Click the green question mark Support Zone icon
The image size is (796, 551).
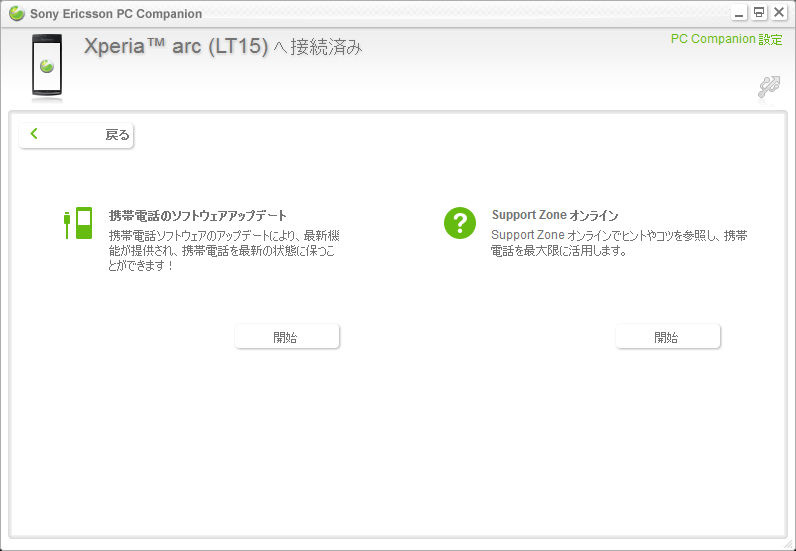(460, 223)
